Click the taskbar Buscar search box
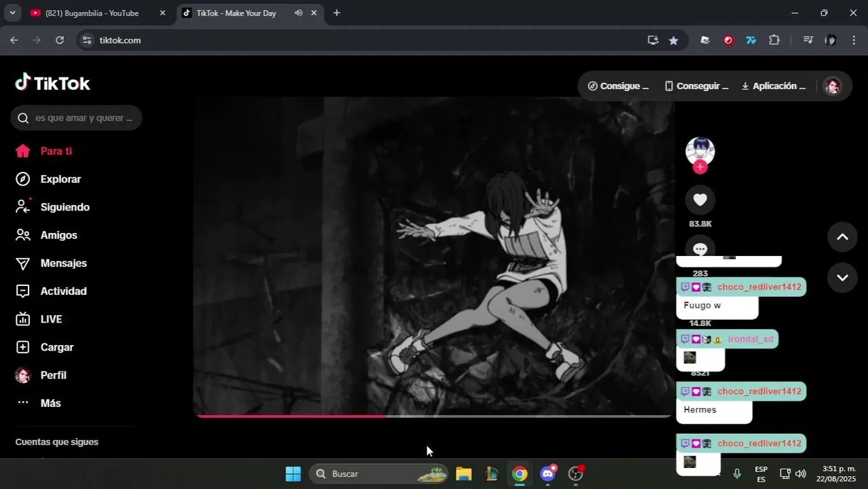Image resolution: width=868 pixels, height=489 pixels. [379, 474]
